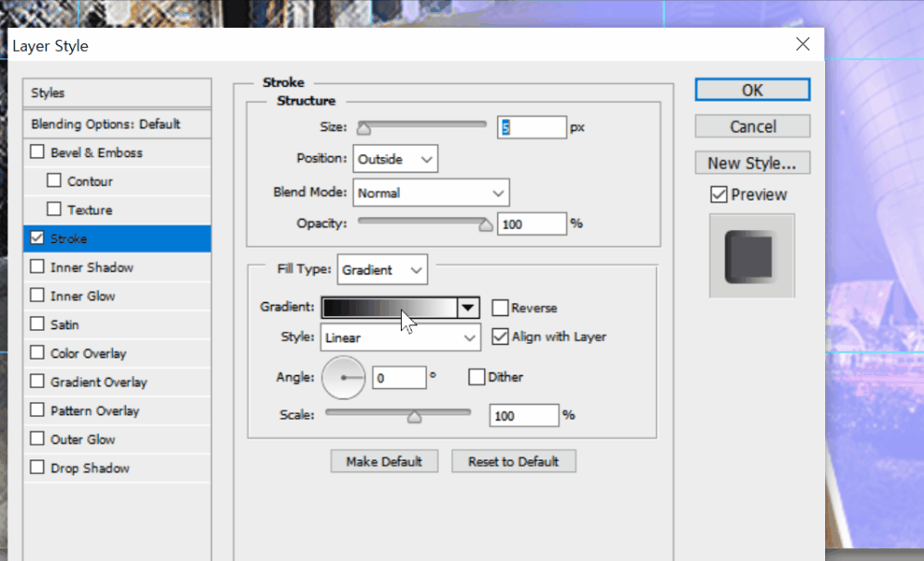Enable Inner Shadow checkbox
Screen dimensions: 924x561
37,266
